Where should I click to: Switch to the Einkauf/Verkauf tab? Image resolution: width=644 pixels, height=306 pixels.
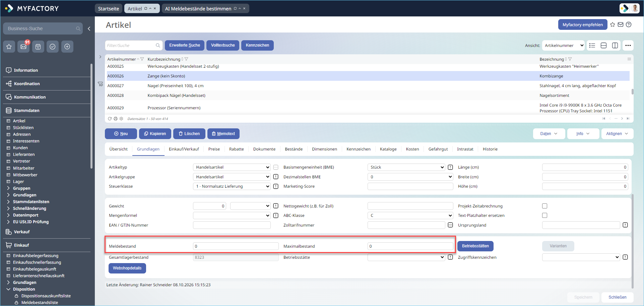184,149
